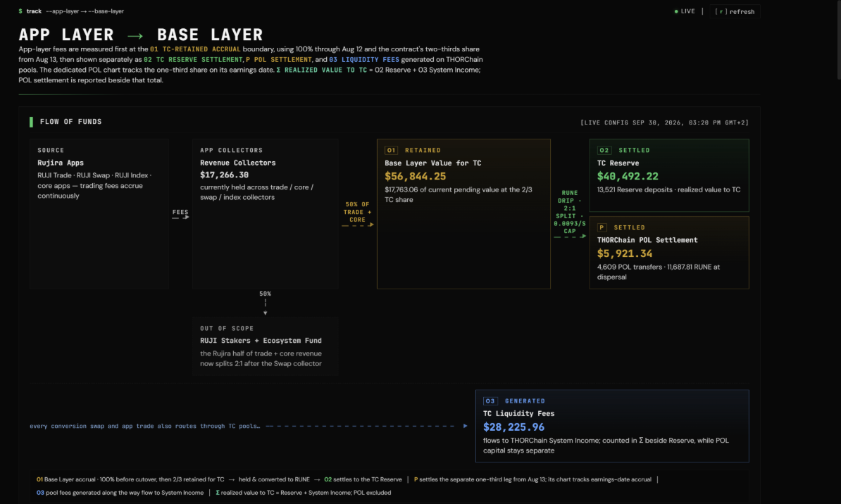Viewport: 841px width, 504px height.
Task: Click the 'FLOW OF FUNDS' section title
Action: point(71,122)
